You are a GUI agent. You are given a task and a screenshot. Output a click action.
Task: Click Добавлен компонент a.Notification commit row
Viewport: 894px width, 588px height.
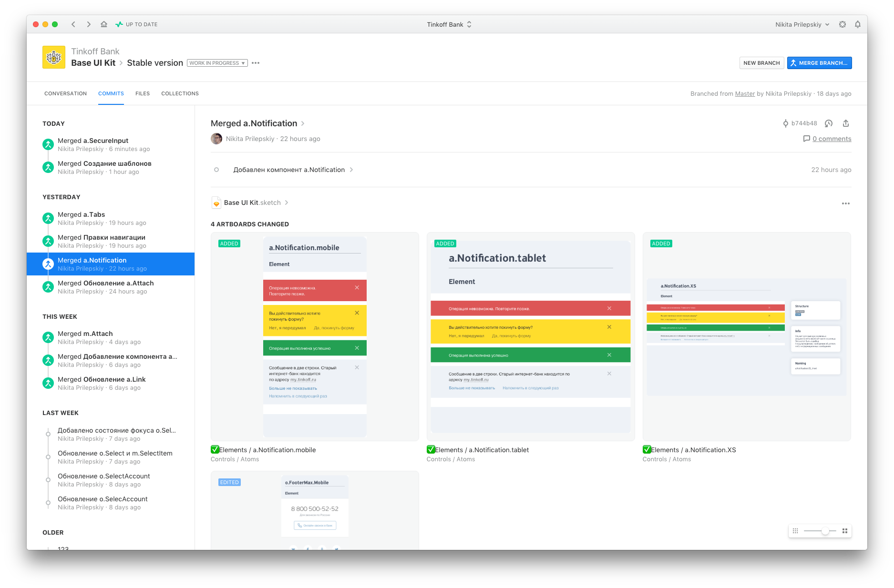tap(531, 170)
